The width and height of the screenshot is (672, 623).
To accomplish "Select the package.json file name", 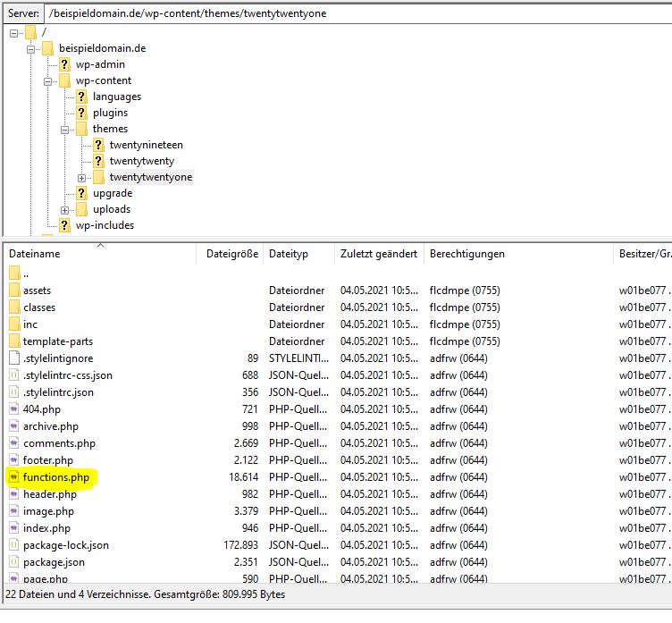I will pos(54,562).
